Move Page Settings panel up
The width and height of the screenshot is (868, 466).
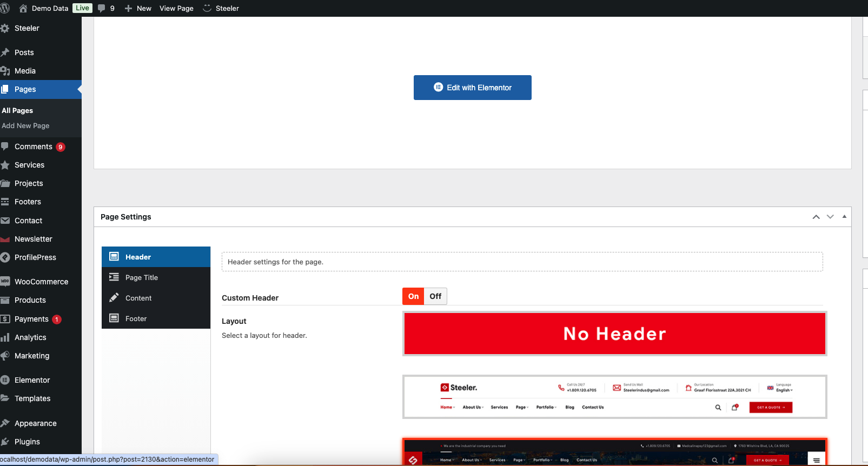pyautogui.click(x=816, y=217)
